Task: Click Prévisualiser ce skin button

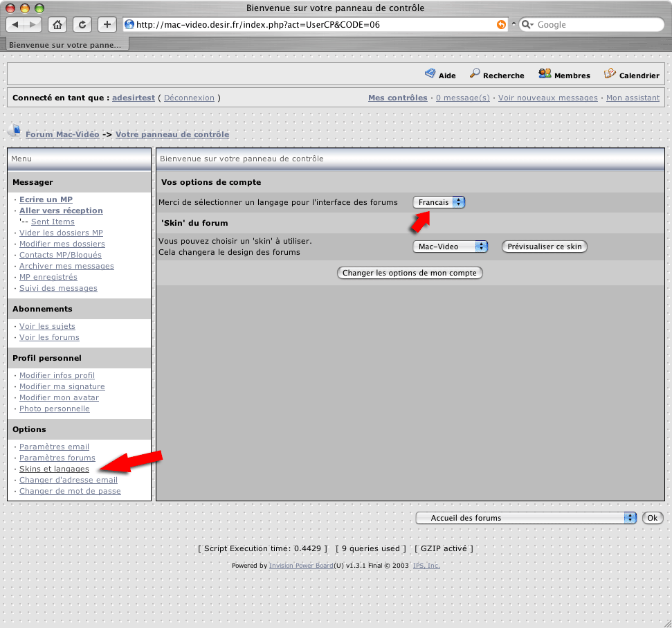Action: tap(544, 246)
